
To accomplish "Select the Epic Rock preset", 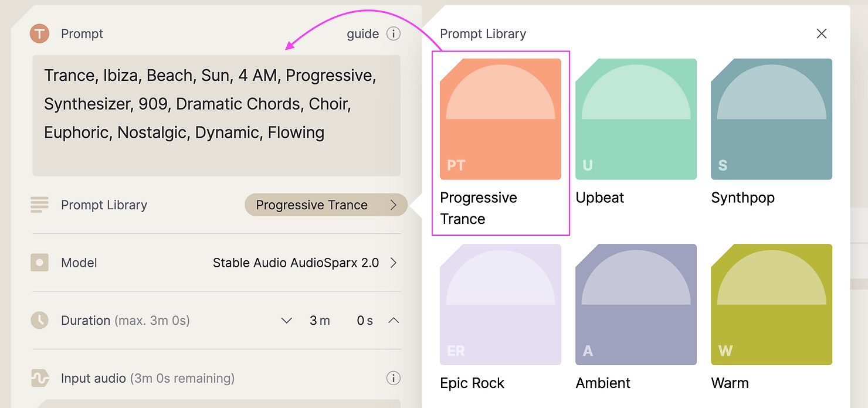I will (x=500, y=304).
